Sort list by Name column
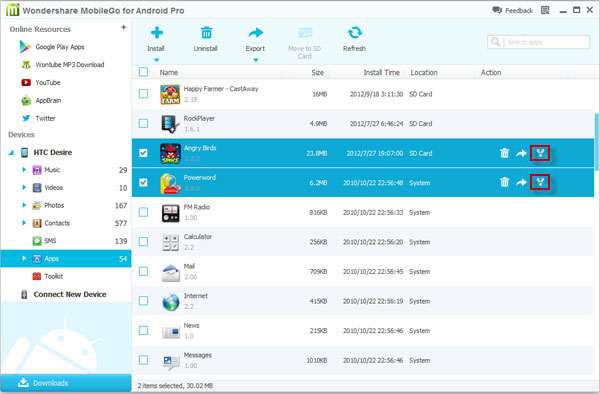The width and height of the screenshot is (600, 394). [x=168, y=72]
